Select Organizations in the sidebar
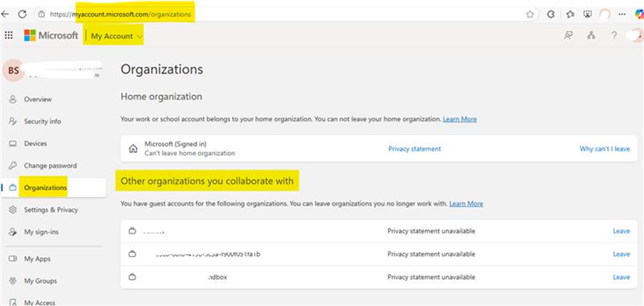The image size is (644, 306). (45, 188)
